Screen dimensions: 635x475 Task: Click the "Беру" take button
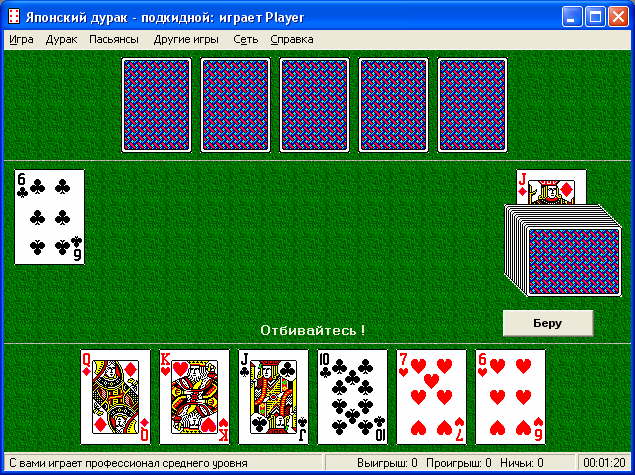pos(548,323)
